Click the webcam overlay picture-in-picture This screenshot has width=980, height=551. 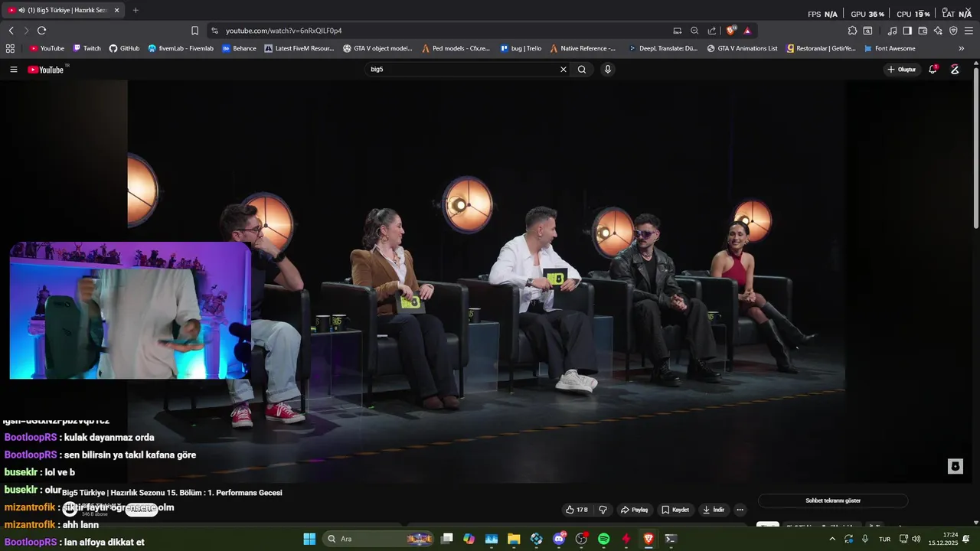pos(130,311)
